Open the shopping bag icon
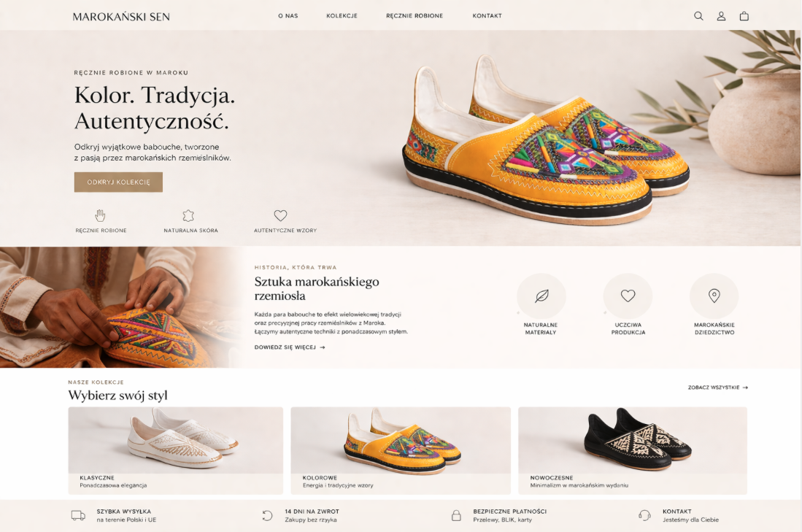The image size is (802, 532). [744, 16]
